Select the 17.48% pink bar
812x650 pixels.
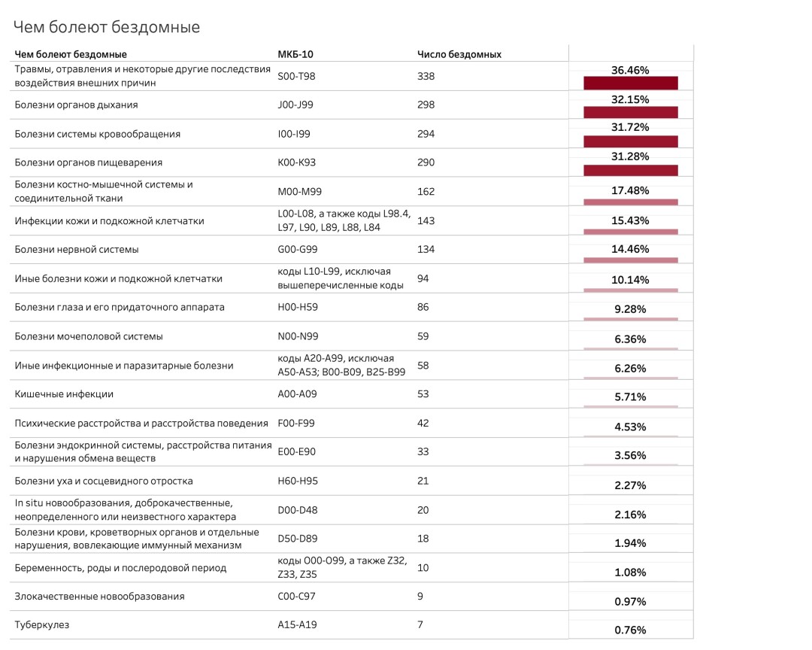(x=631, y=202)
